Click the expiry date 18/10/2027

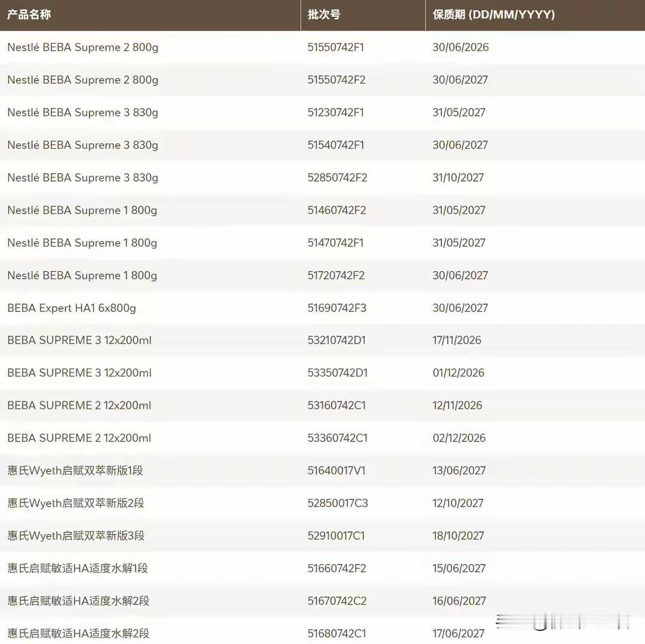pyautogui.click(x=458, y=536)
